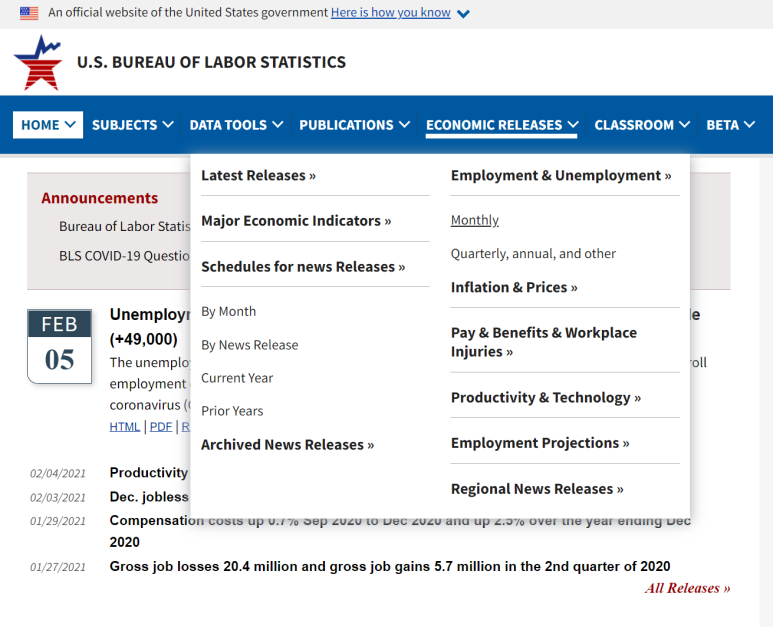This screenshot has height=627, width=773.
Task: Open Regional News Releases
Action: pos(537,489)
